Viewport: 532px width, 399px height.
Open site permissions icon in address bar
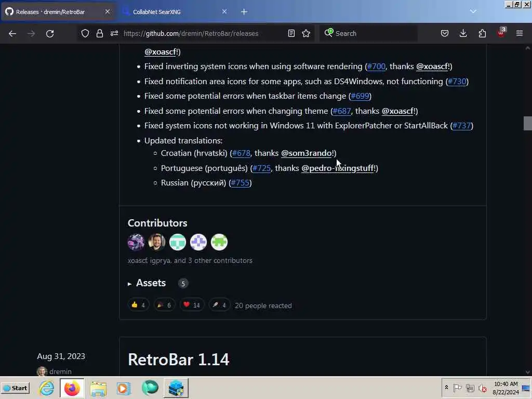pyautogui.click(x=114, y=33)
